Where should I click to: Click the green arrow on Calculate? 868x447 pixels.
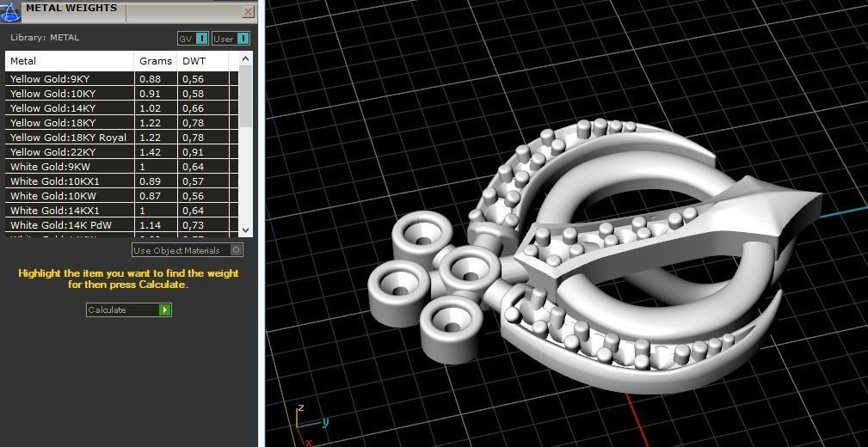tap(165, 309)
